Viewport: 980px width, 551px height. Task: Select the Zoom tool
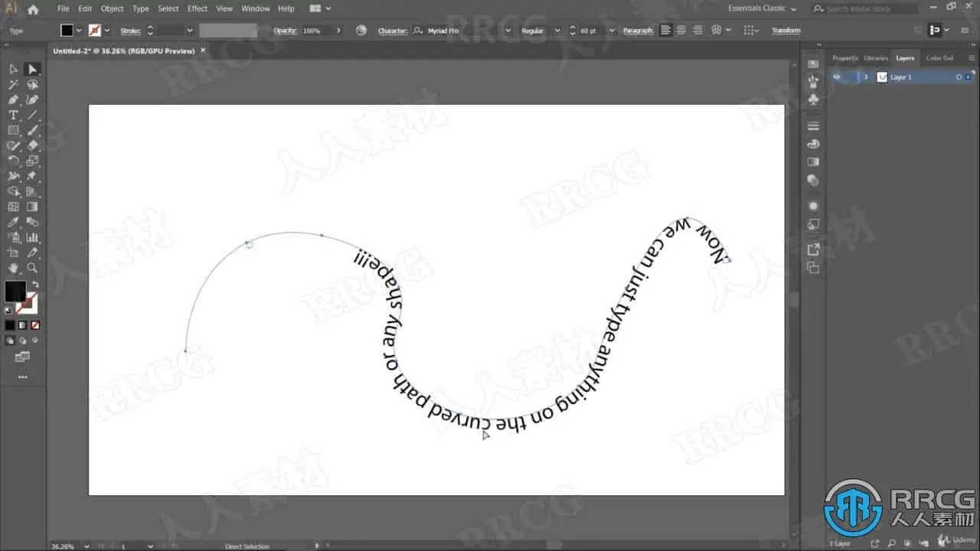[x=32, y=268]
